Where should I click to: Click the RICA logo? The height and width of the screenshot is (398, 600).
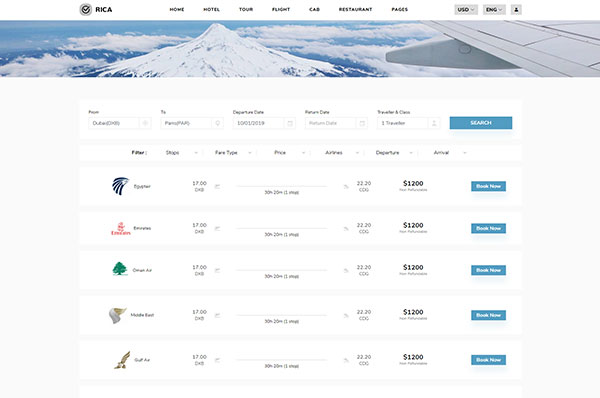96,9
